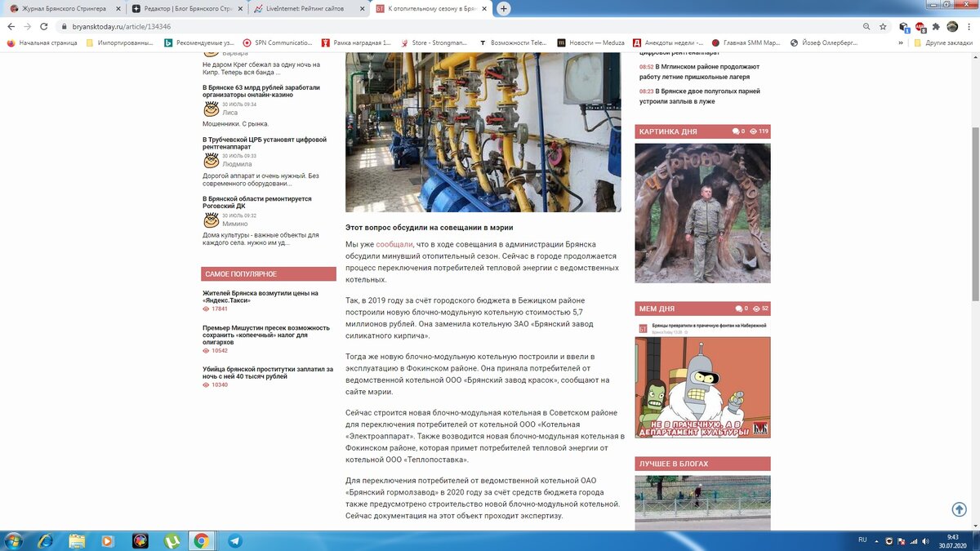Click the RU language indicator in tray
The image size is (980, 551).
[x=862, y=540]
